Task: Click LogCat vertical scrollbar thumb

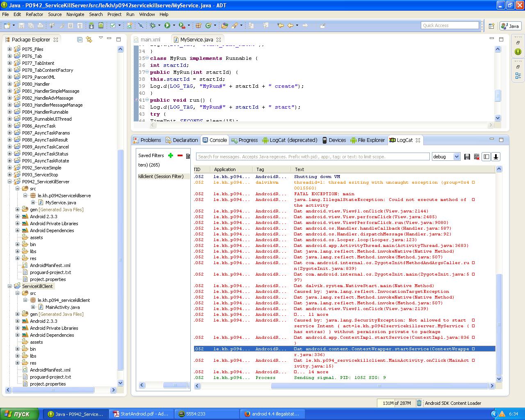Action: pyautogui.click(x=499, y=325)
